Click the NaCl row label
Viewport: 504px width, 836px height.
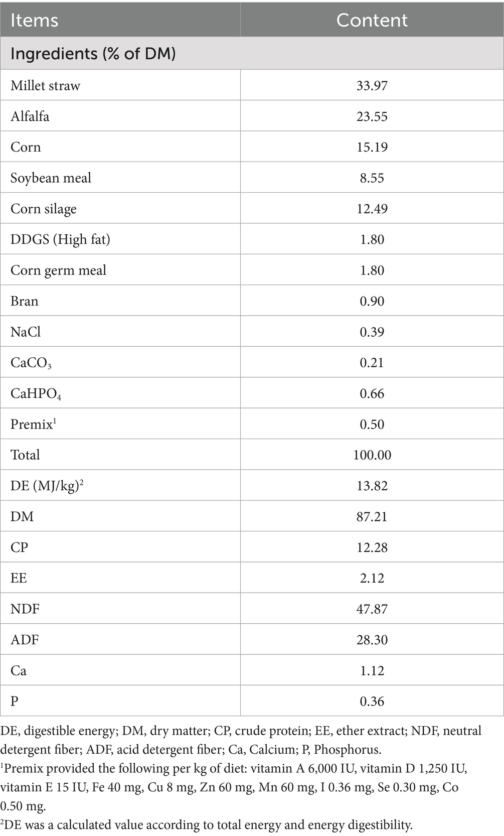[26, 332]
